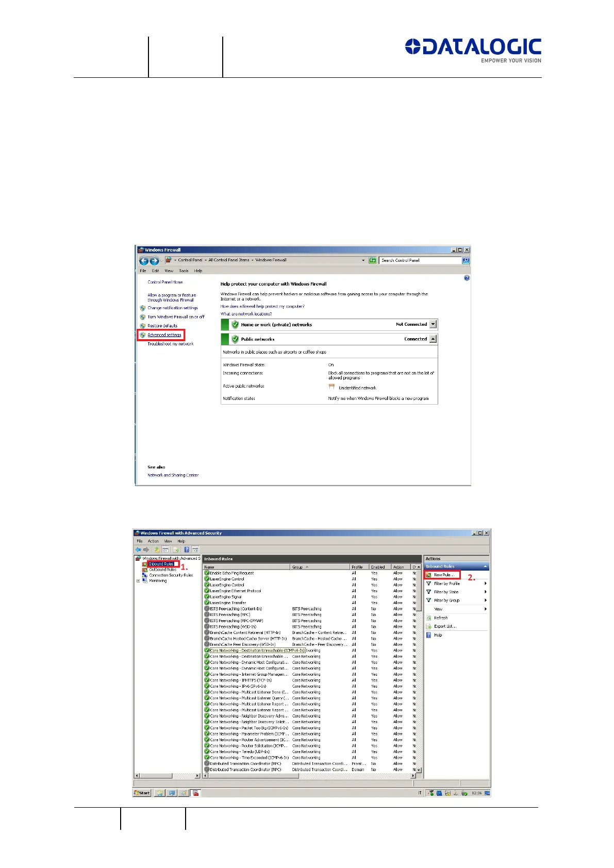Click the New Rule icon in Actions pane
Image resolution: width=614 pixels, height=868 pixels.
(428, 575)
